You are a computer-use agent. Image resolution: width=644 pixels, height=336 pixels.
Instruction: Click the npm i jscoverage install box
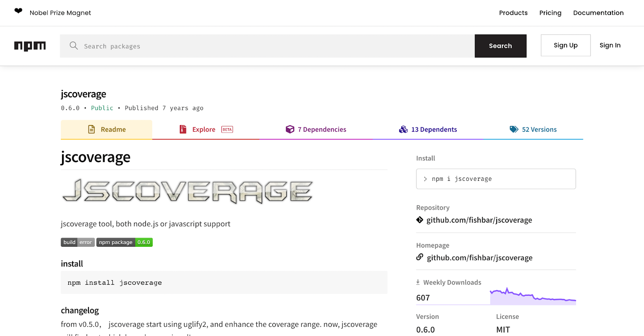496,179
